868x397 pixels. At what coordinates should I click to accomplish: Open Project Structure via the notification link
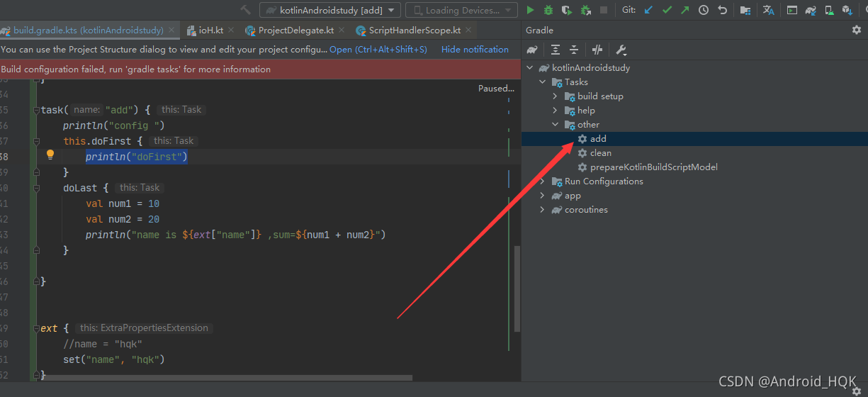[x=378, y=50]
